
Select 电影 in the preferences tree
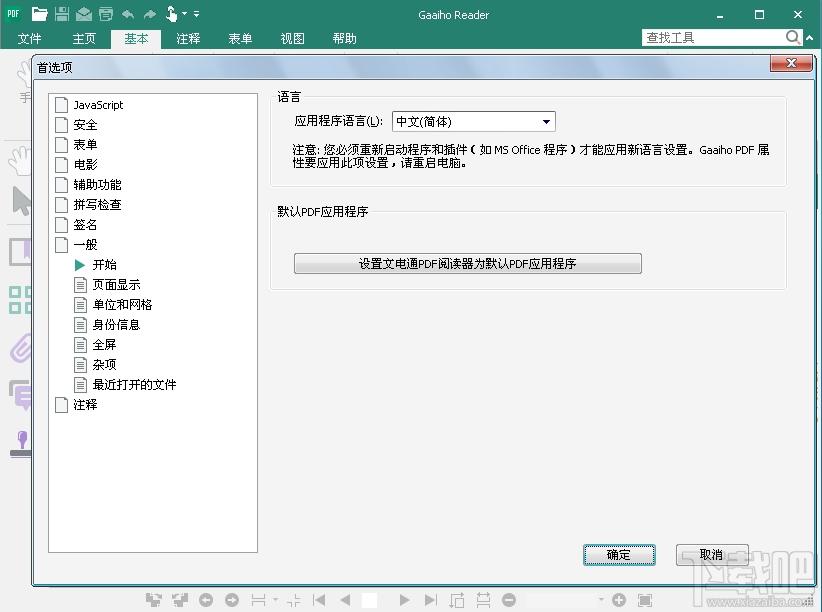click(x=85, y=165)
